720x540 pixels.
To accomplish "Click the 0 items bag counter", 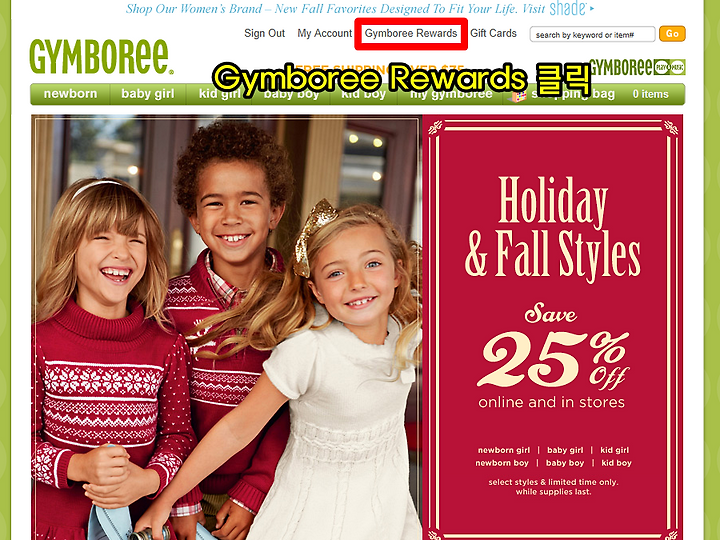I will coord(650,94).
